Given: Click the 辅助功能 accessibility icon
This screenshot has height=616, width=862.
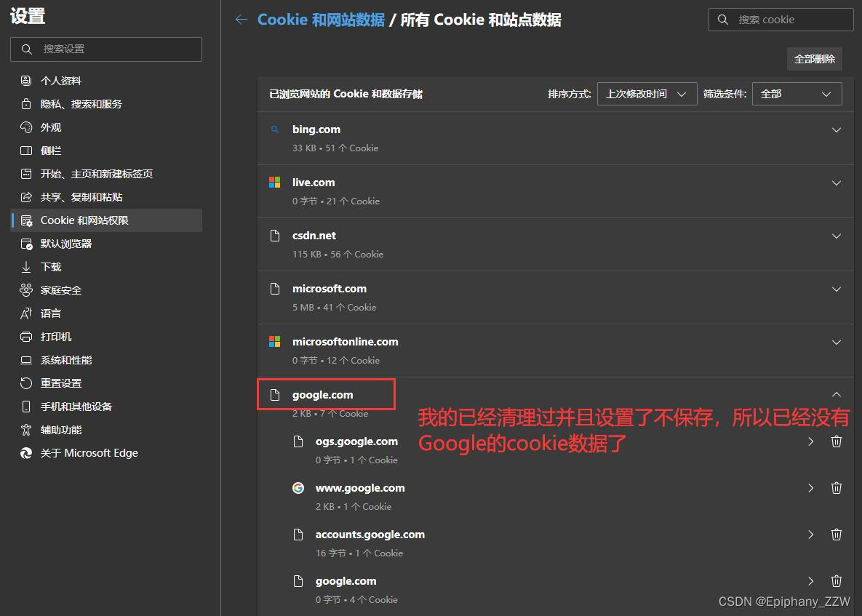Looking at the screenshot, I should coord(26,430).
